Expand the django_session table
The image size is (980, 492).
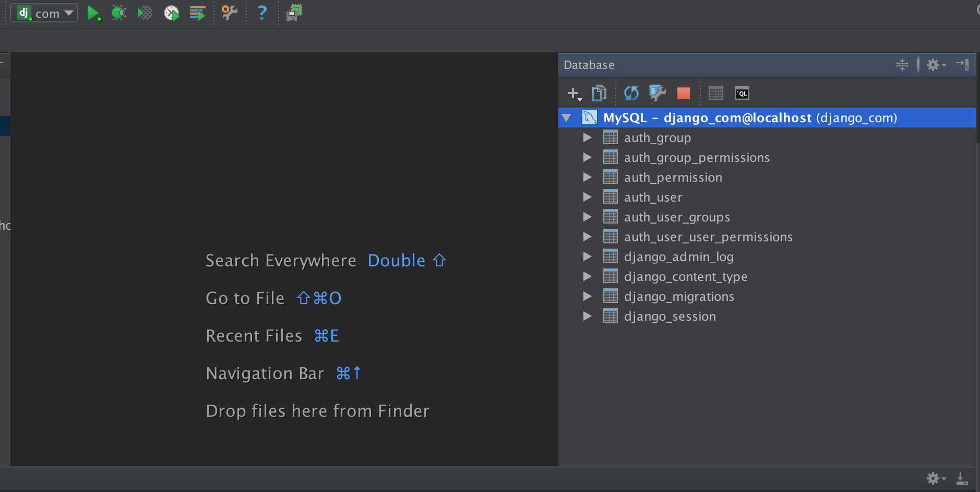587,316
